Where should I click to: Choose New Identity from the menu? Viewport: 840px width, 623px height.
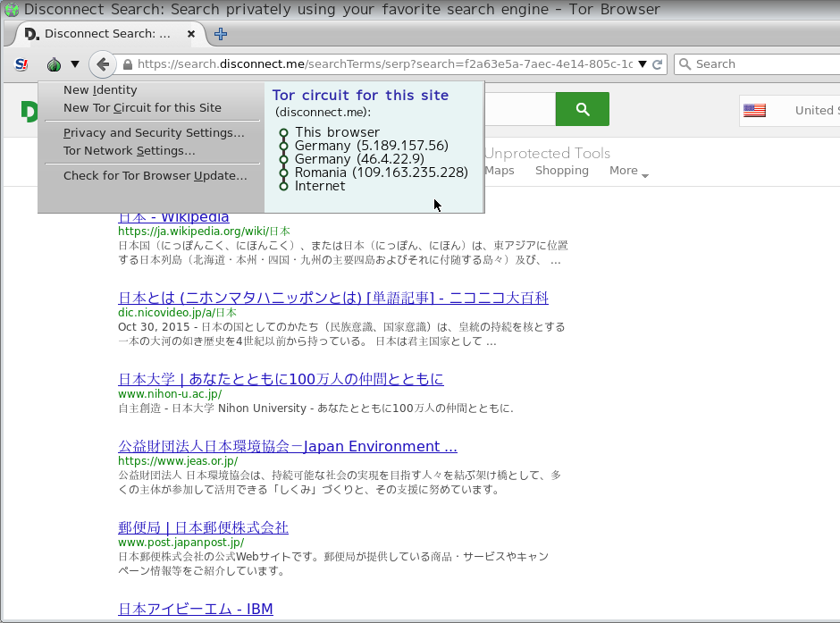pyautogui.click(x=100, y=90)
